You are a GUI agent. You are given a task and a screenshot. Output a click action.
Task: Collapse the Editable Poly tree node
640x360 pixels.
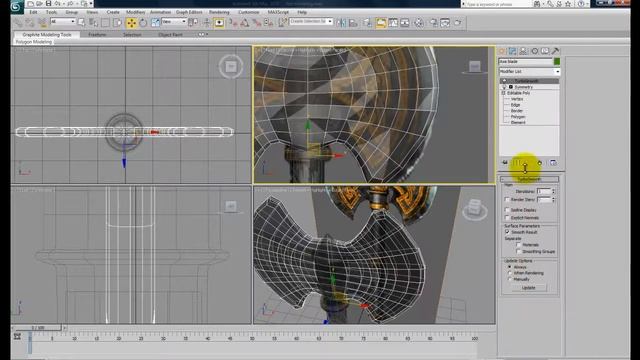point(503,93)
